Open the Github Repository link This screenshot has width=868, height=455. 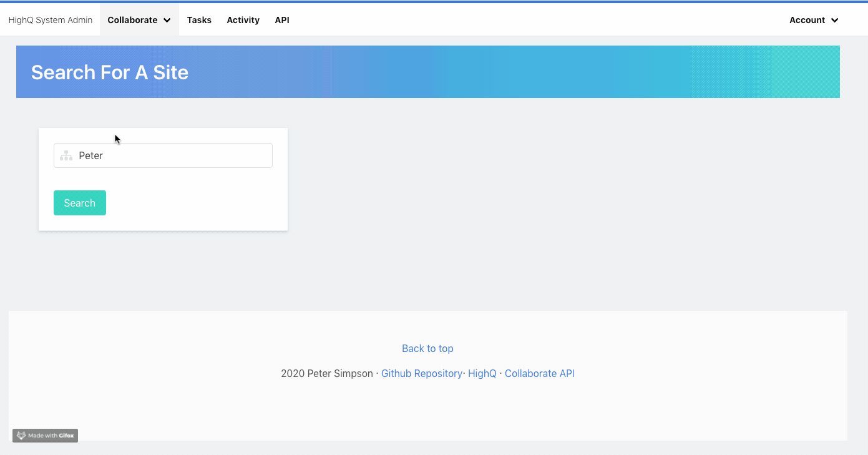click(421, 373)
